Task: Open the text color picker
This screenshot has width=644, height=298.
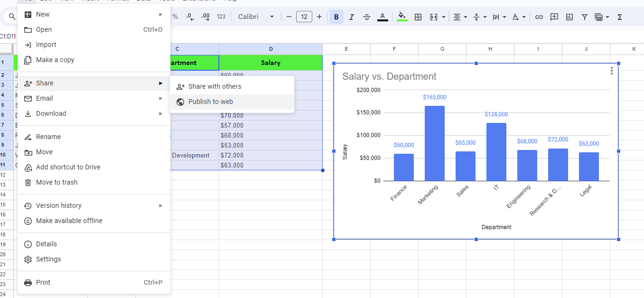Action: pyautogui.click(x=383, y=17)
